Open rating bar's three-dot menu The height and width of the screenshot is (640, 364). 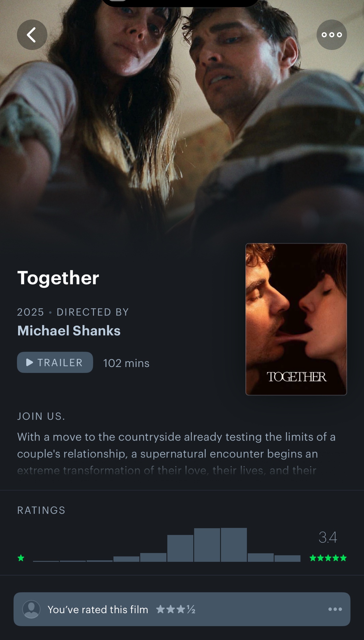[x=335, y=609]
